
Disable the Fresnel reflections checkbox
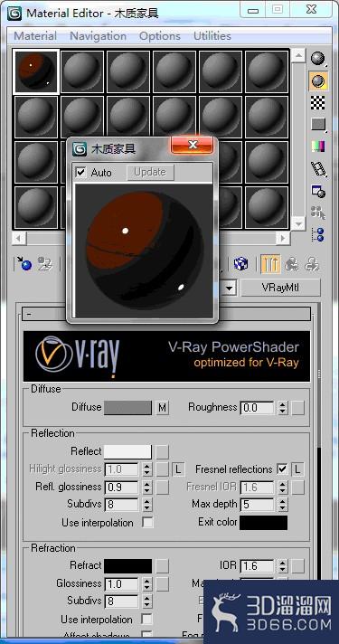pyautogui.click(x=282, y=469)
